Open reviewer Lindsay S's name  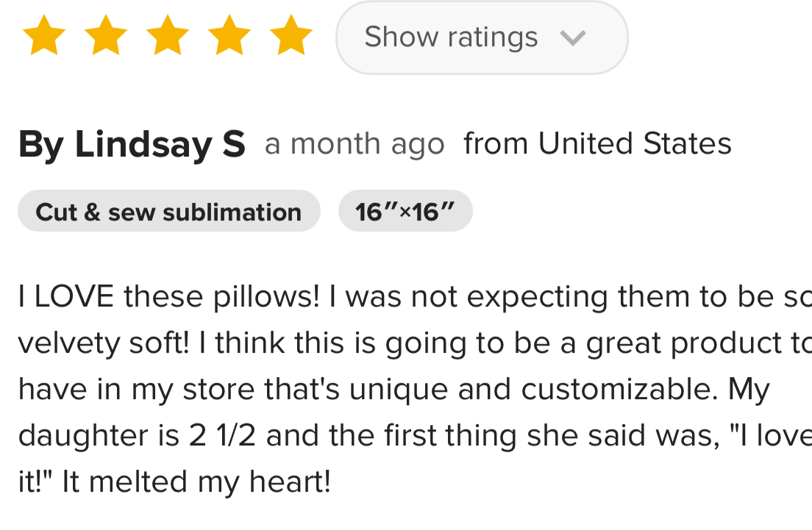[x=132, y=144]
